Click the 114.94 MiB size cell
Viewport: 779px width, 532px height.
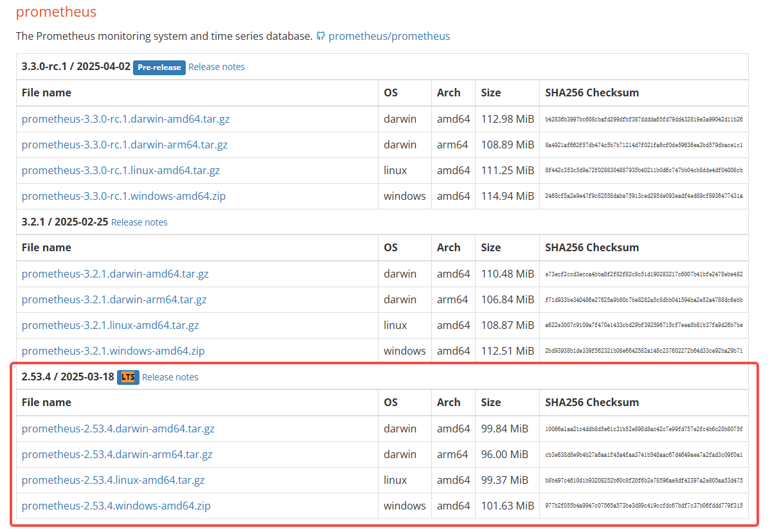point(508,196)
